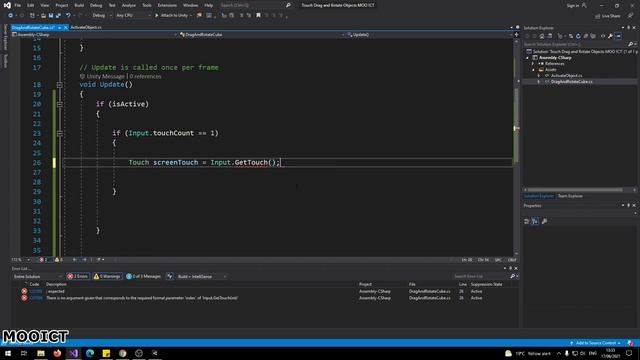Viewport: 640px width, 360px height.
Task: Open the Debug menu in menu bar
Action: 96,5
